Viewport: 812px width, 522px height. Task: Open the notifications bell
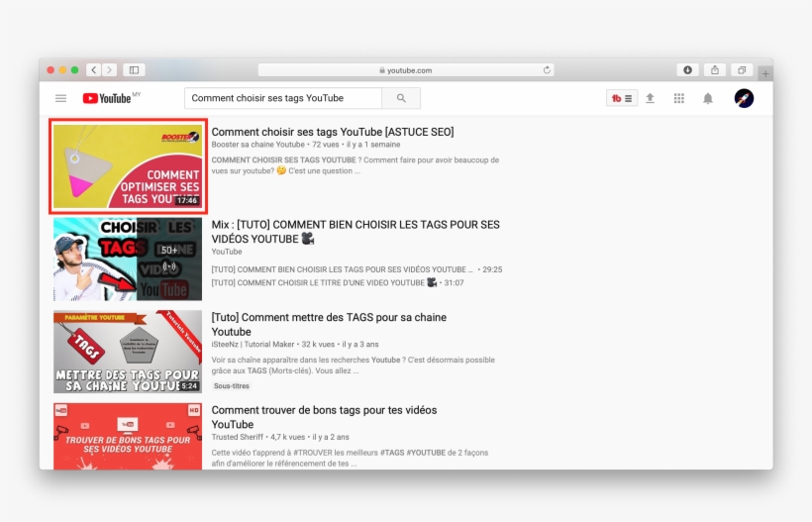pos(708,98)
